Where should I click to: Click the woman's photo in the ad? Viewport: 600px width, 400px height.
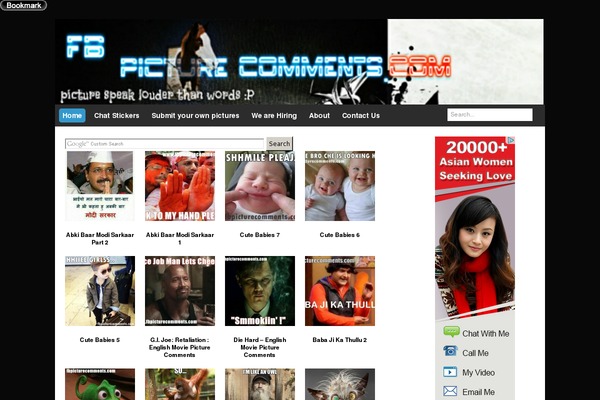(x=475, y=256)
